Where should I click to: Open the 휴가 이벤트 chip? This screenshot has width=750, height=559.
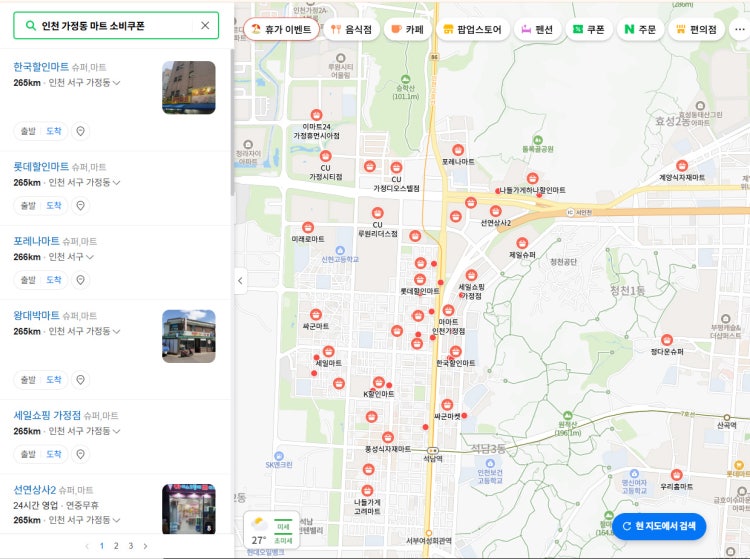pyautogui.click(x=281, y=29)
